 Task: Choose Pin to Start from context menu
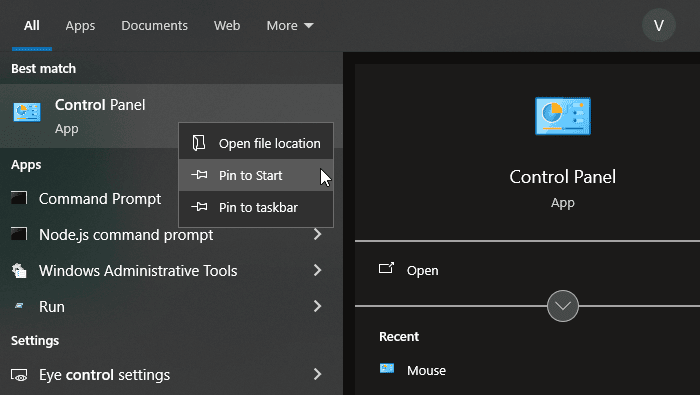[256, 175]
